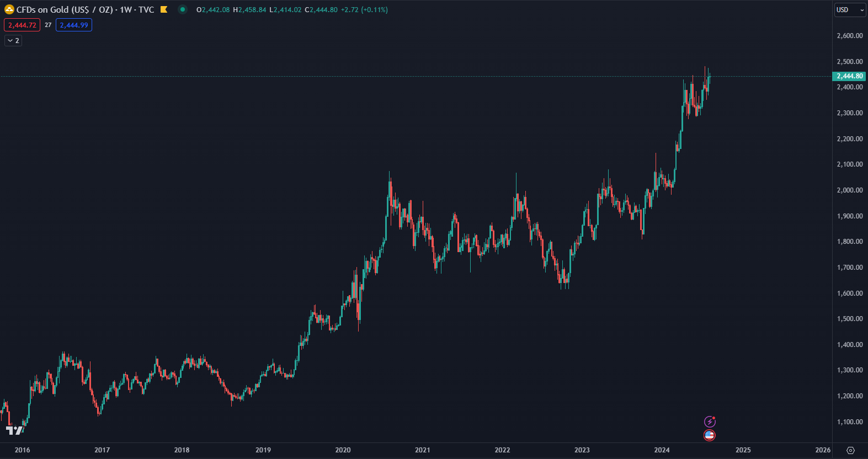The height and width of the screenshot is (459, 868).
Task: Click the high value H2,458.84
Action: pos(249,10)
